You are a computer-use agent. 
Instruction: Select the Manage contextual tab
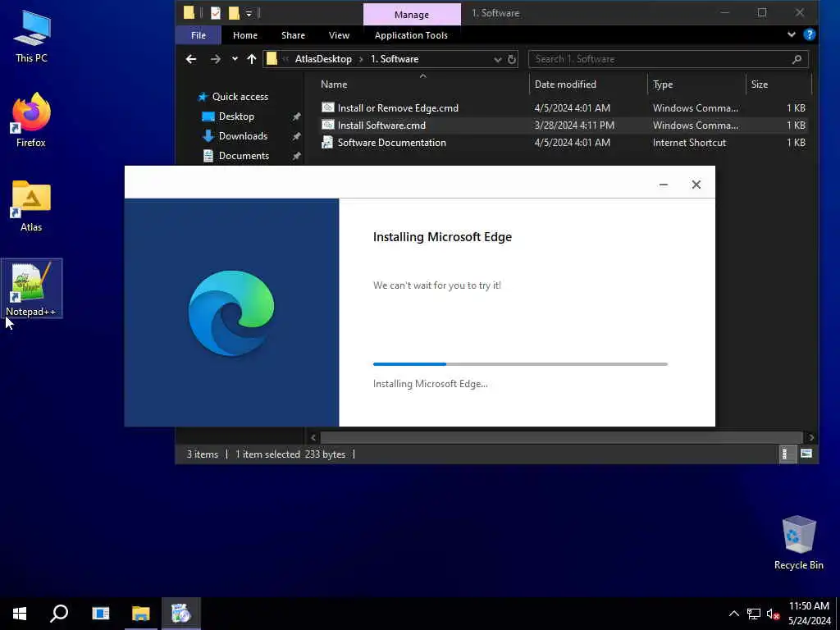point(412,15)
